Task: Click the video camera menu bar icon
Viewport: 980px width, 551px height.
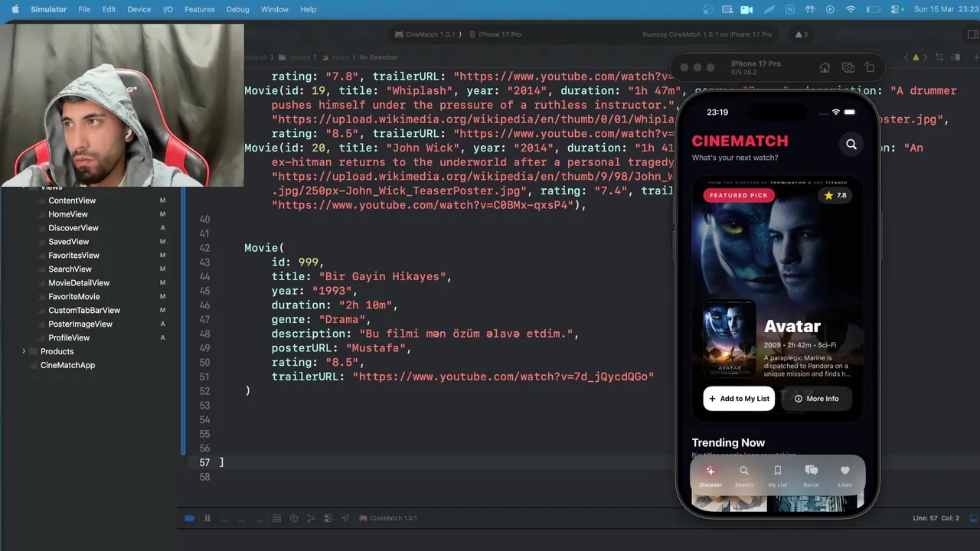Action: pos(748,9)
